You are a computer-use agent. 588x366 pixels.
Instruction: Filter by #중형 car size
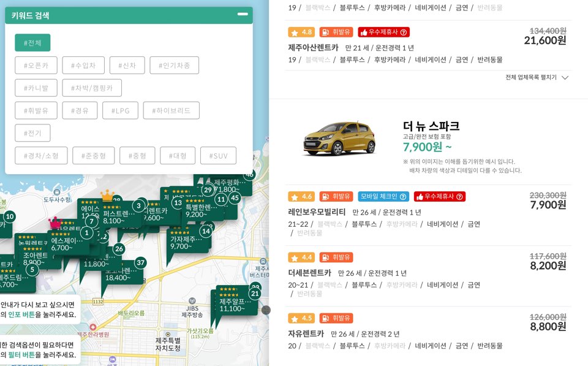pos(137,155)
